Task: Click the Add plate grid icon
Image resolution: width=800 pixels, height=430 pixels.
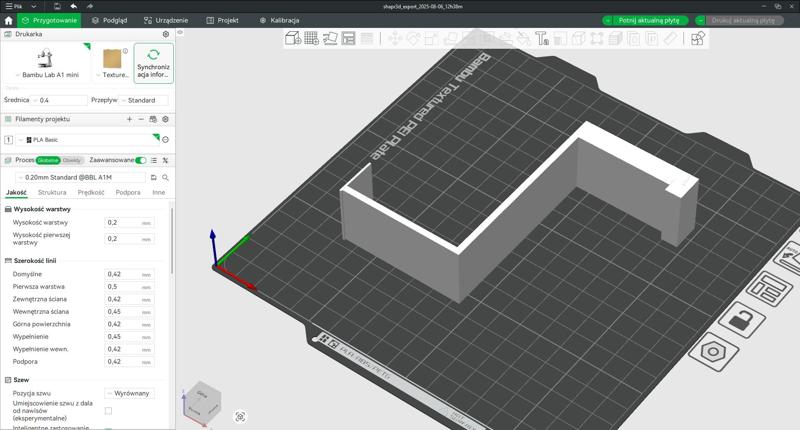Action: click(311, 38)
